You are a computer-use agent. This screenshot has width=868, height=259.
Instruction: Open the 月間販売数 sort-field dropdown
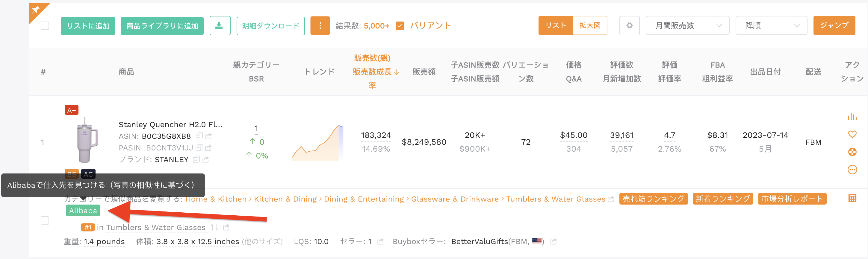click(687, 25)
